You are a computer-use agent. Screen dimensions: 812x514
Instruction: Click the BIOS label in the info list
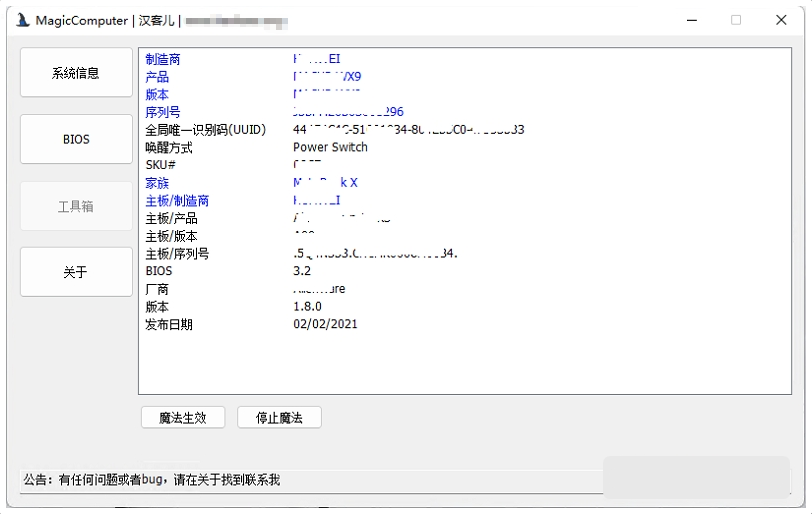[x=158, y=271]
